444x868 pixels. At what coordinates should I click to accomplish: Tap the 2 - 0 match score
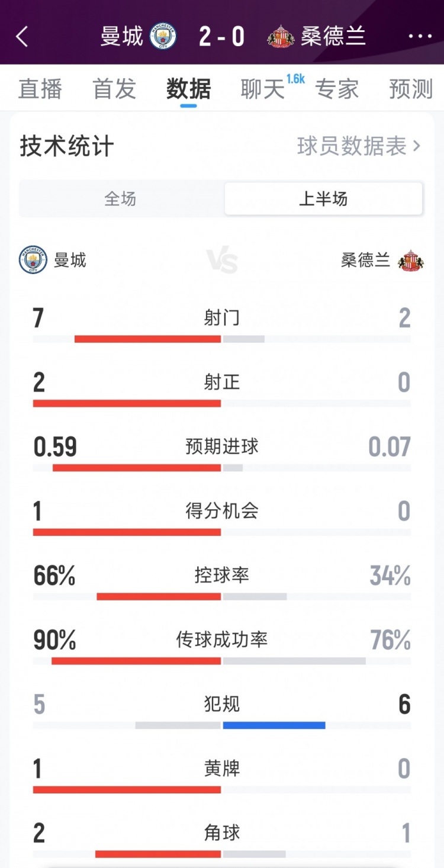pyautogui.click(x=222, y=37)
